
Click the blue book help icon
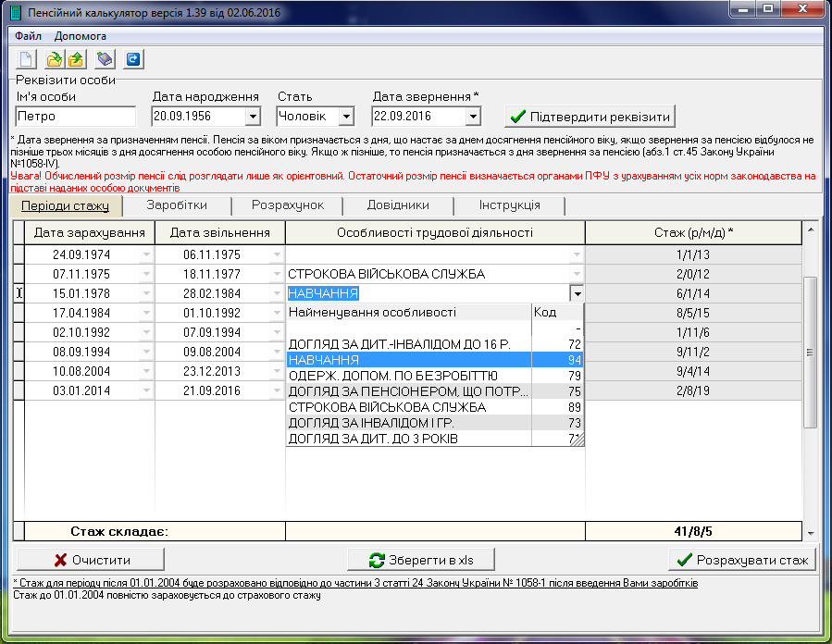105,59
